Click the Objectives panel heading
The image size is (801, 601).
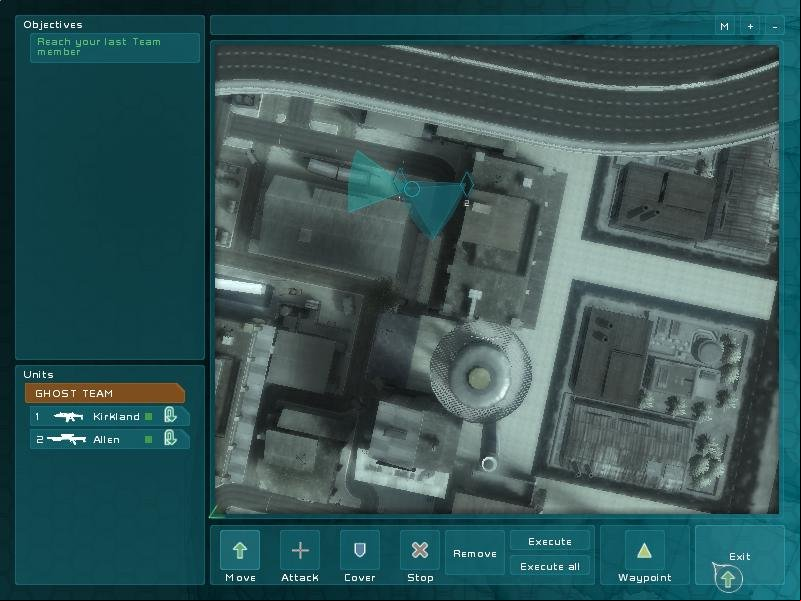(53, 25)
